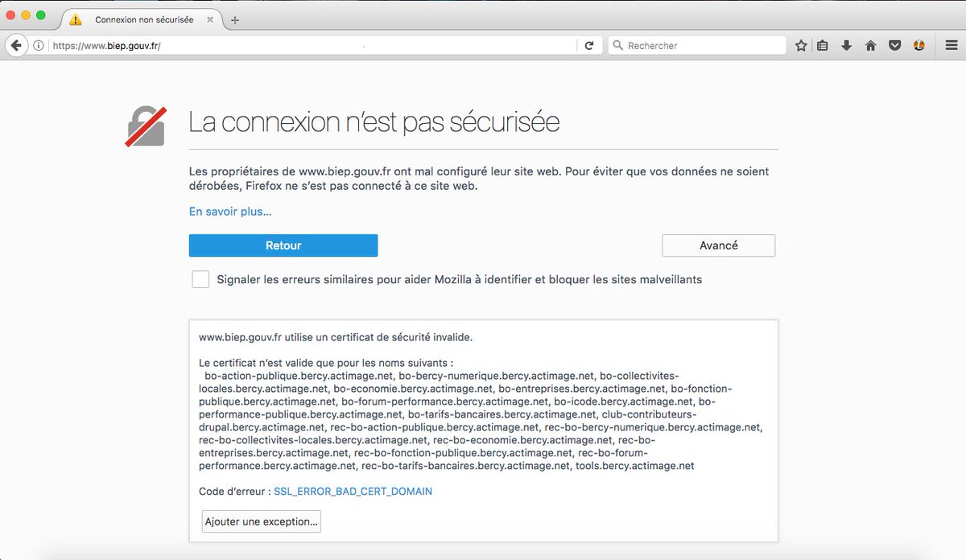Viewport: 966px width, 560px height.
Task: Click the Avancé button
Action: click(x=719, y=245)
